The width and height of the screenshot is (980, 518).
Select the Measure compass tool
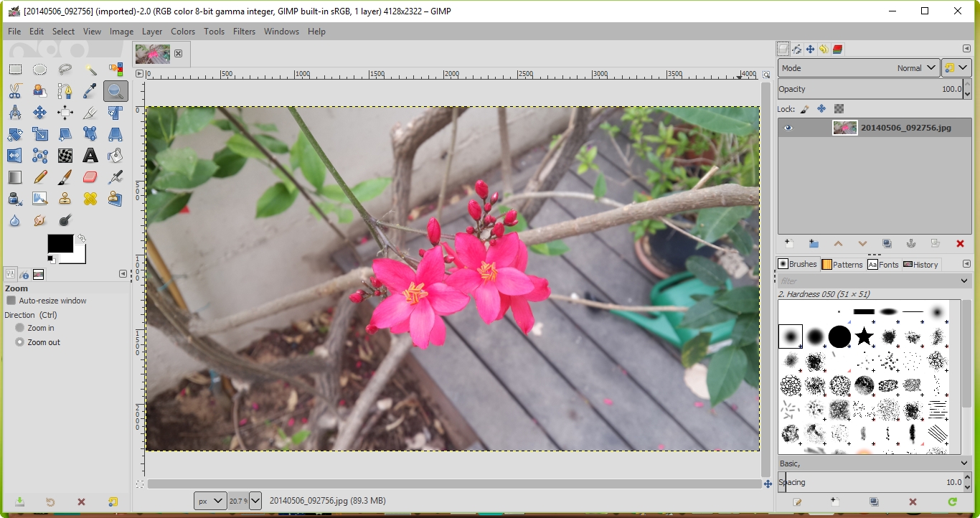15,113
